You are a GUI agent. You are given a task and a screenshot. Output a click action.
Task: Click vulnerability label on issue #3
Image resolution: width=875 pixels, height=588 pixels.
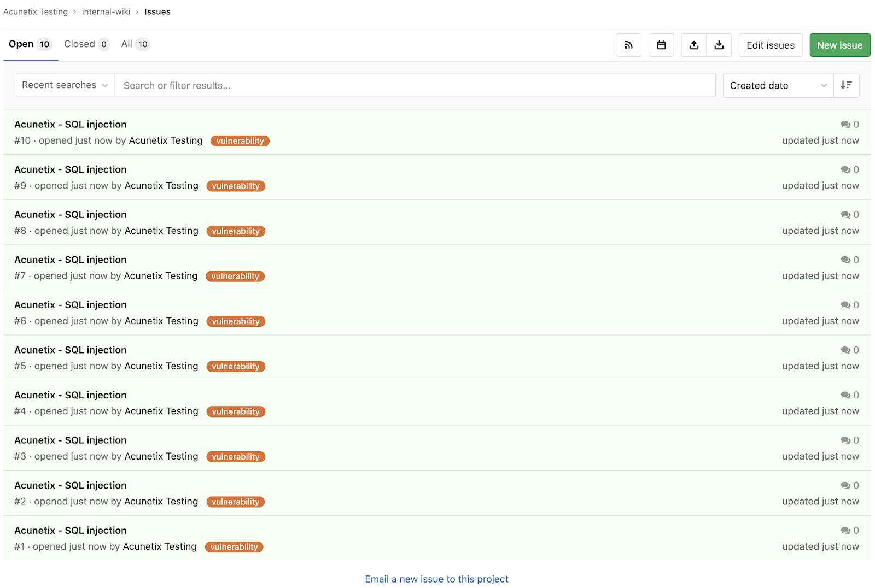point(236,457)
